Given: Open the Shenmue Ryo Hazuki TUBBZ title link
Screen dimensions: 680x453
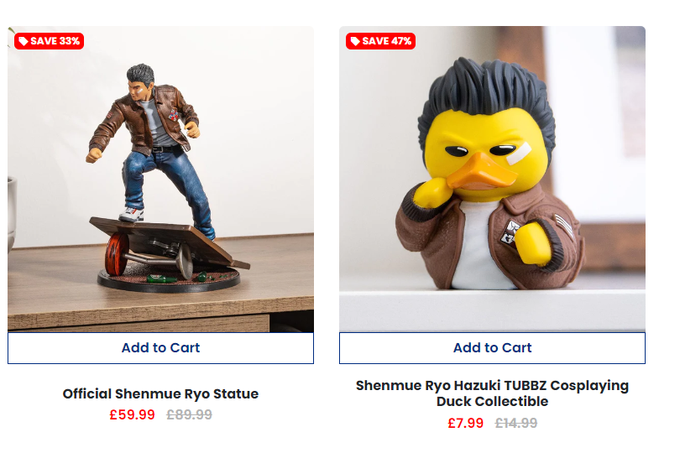Looking at the screenshot, I should 492,393.
